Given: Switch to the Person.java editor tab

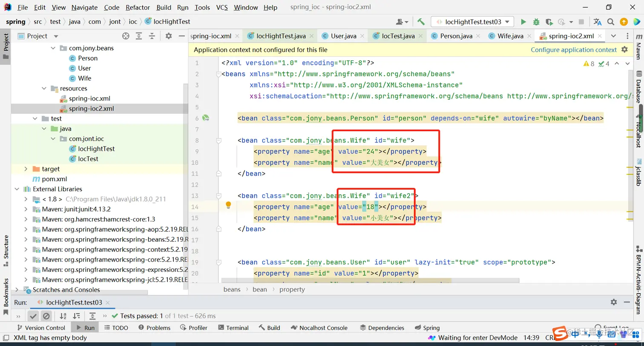Looking at the screenshot, I should pos(456,36).
